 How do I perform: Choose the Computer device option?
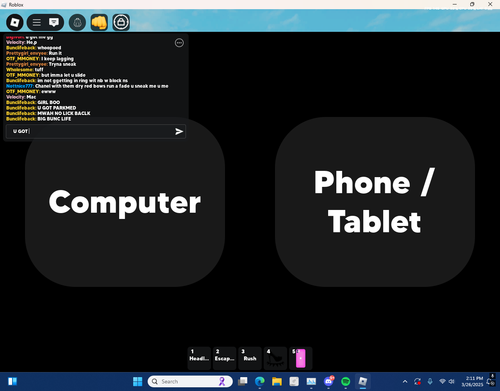coord(125,202)
